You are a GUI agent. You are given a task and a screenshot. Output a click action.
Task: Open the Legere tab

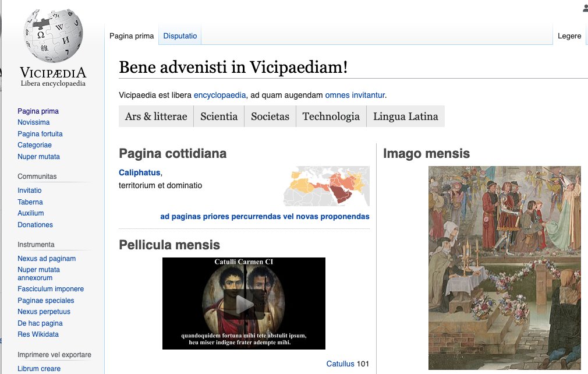tap(569, 36)
